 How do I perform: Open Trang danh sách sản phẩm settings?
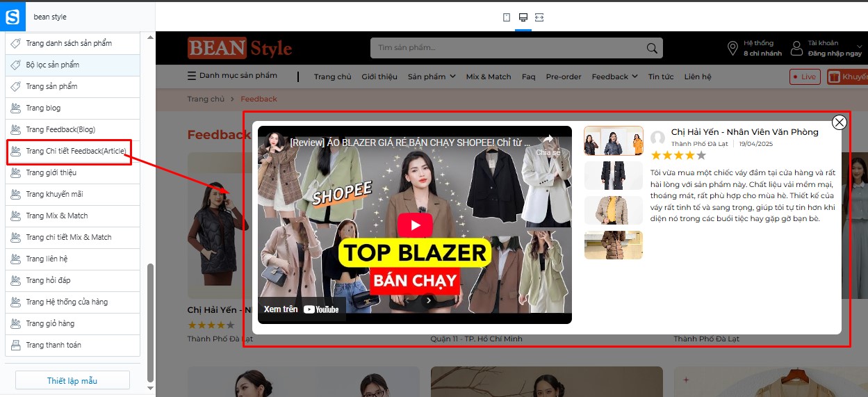(73, 43)
